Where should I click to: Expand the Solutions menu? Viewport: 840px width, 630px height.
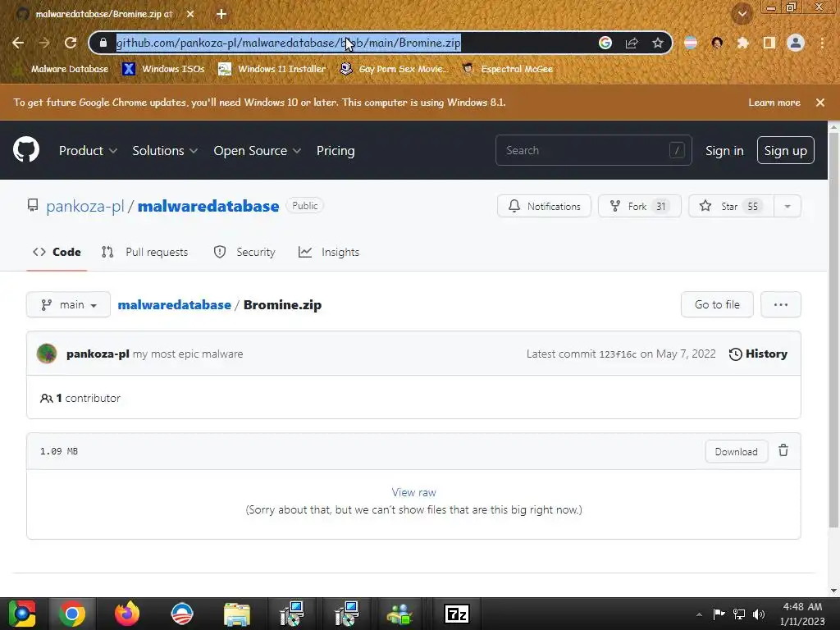coord(165,151)
